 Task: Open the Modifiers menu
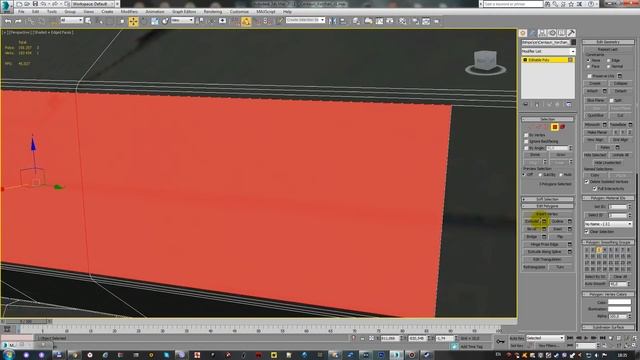point(129,11)
